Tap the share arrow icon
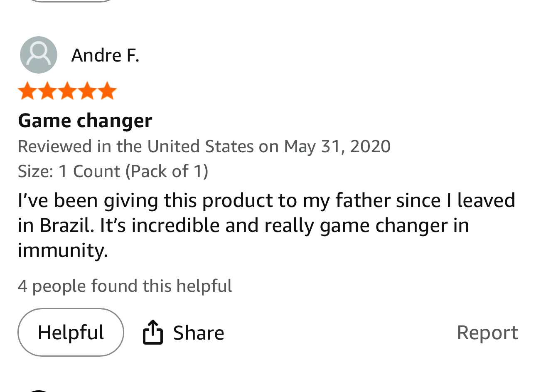The width and height of the screenshot is (536, 392). (x=152, y=332)
